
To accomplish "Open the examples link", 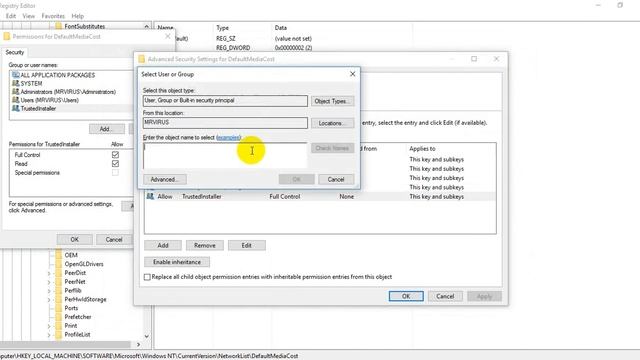I will pos(229,138).
